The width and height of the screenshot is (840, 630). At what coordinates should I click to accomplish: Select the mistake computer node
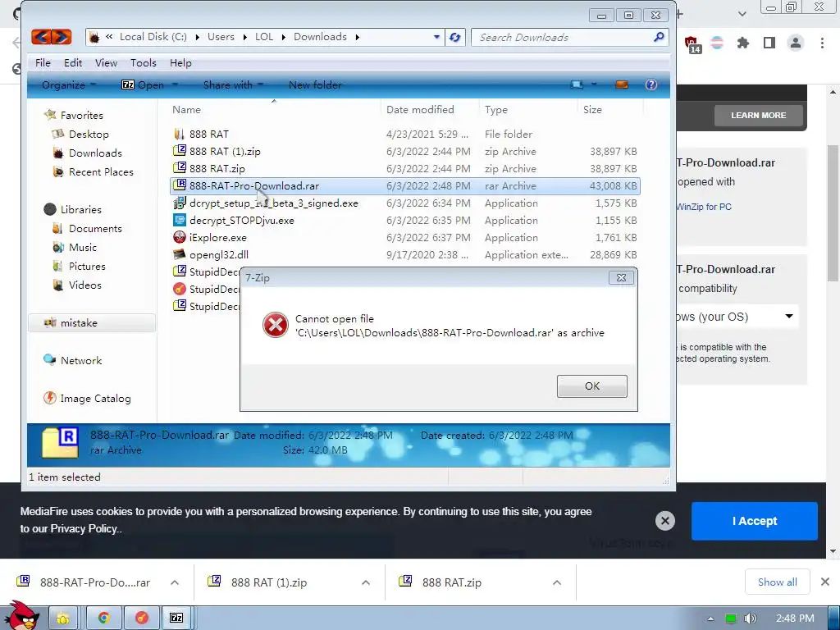pos(79,322)
